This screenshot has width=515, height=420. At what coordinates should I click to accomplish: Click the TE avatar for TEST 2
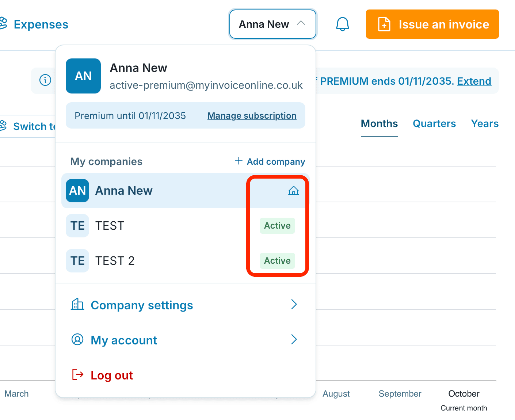click(77, 261)
